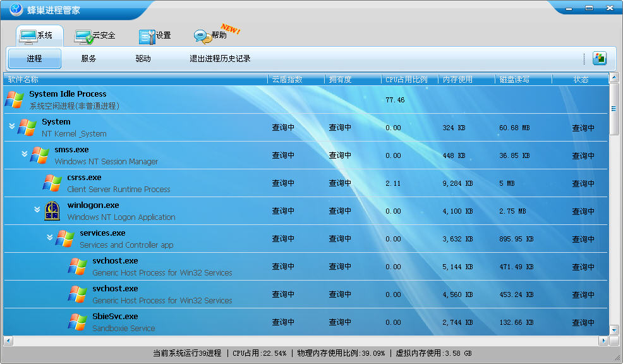Select the 进程 sub-tab
This screenshot has width=623, height=364.
(35, 59)
